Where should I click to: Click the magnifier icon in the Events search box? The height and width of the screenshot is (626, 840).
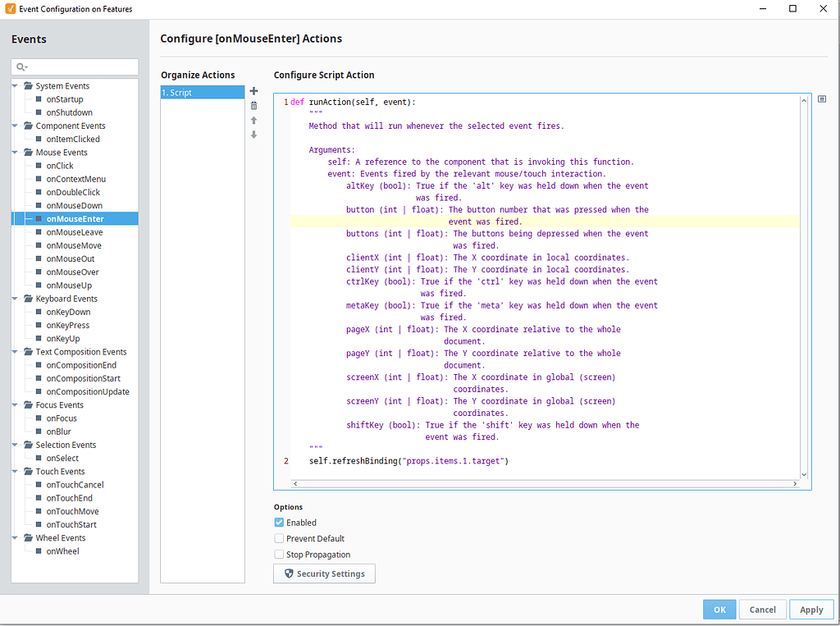coord(21,66)
